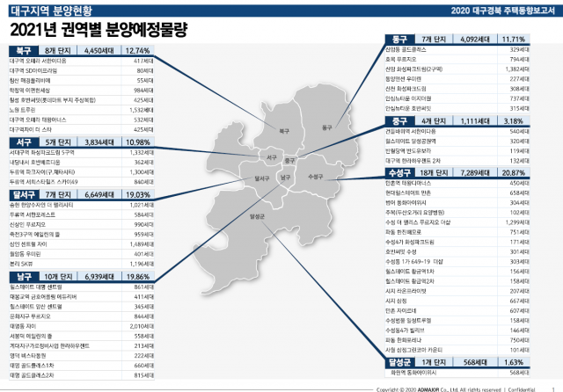Click the '12.74%' share cell
Screen dimensions: 563x392
click(x=138, y=51)
